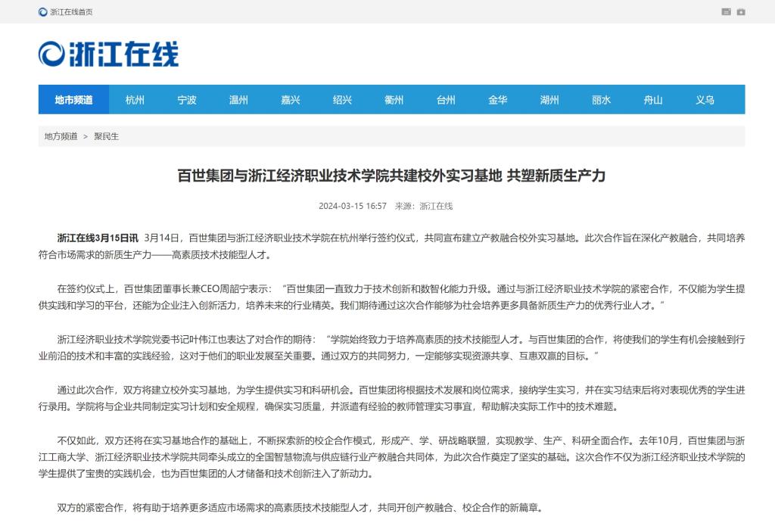Click the paragraph starting 浙江经济职业技术学院党委书记
The image size is (775, 532).
tap(391, 347)
